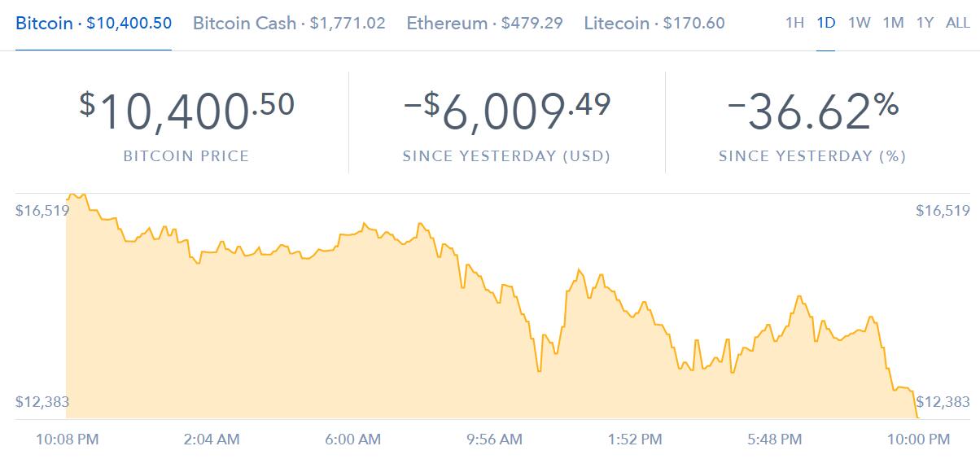
Task: Switch to the Bitcoin Cash price tab
Action: pyautogui.click(x=289, y=23)
